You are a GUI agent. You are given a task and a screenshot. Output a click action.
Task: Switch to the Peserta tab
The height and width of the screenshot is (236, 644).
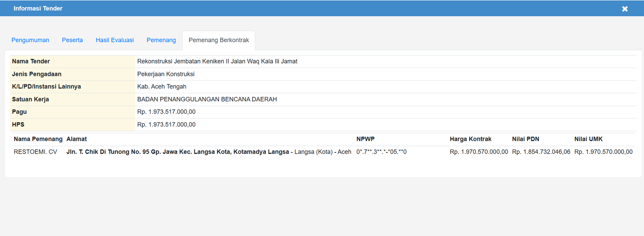(x=72, y=40)
